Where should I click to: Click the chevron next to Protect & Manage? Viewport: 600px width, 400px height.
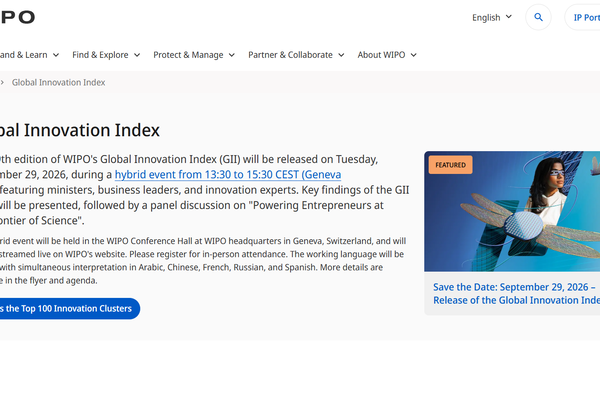(232, 56)
